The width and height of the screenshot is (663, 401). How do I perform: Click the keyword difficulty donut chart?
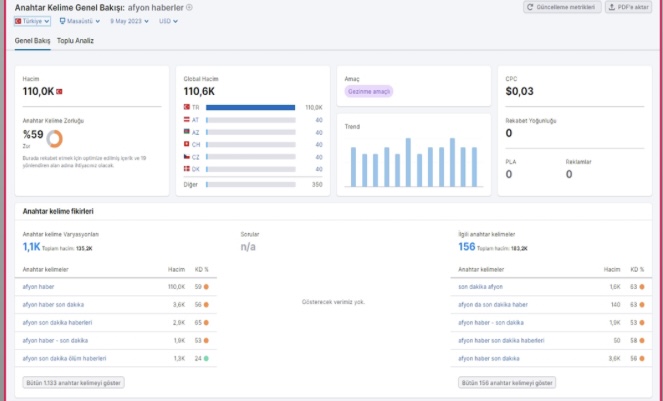point(55,138)
